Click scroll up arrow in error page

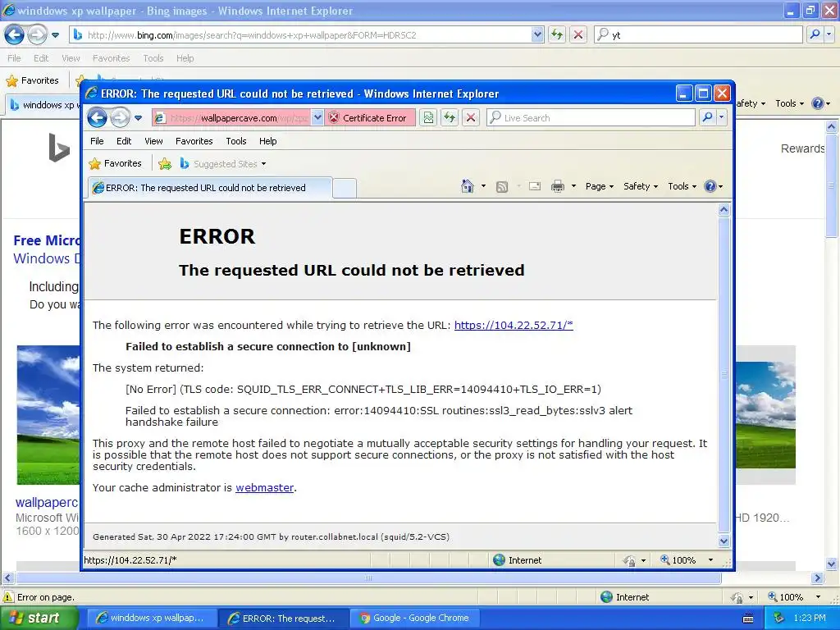click(724, 209)
